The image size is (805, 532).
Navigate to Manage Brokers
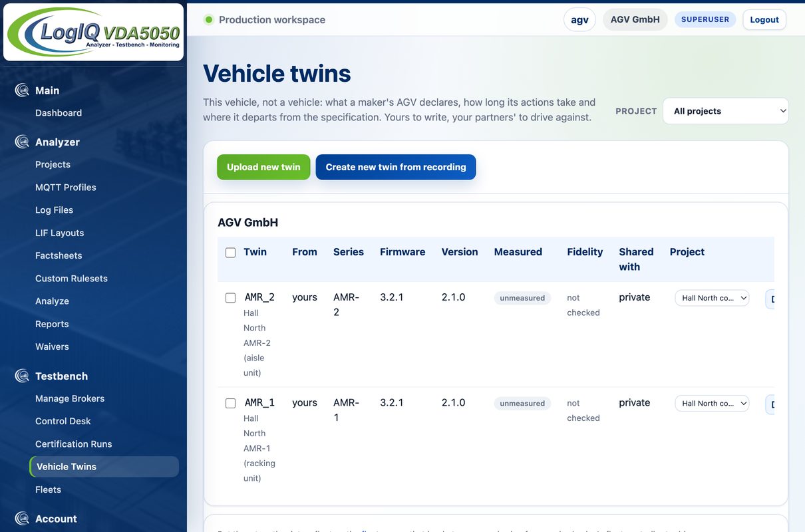pyautogui.click(x=70, y=398)
